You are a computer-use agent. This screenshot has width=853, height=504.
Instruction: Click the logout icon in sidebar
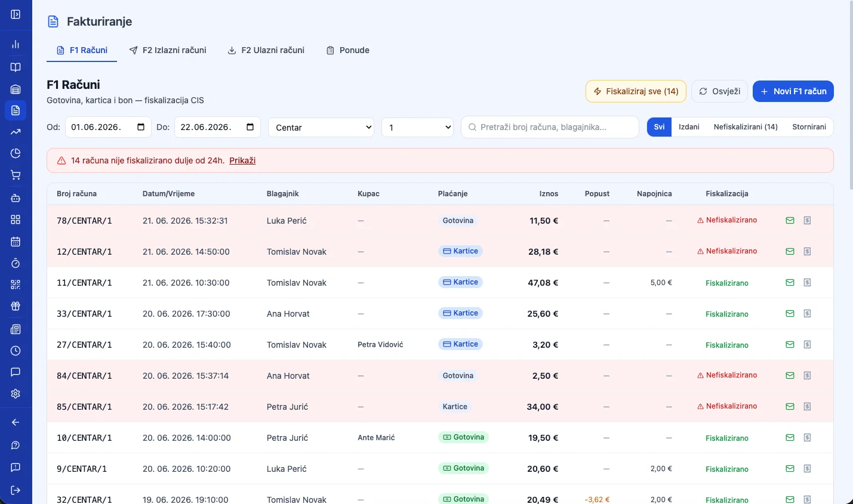click(x=16, y=490)
